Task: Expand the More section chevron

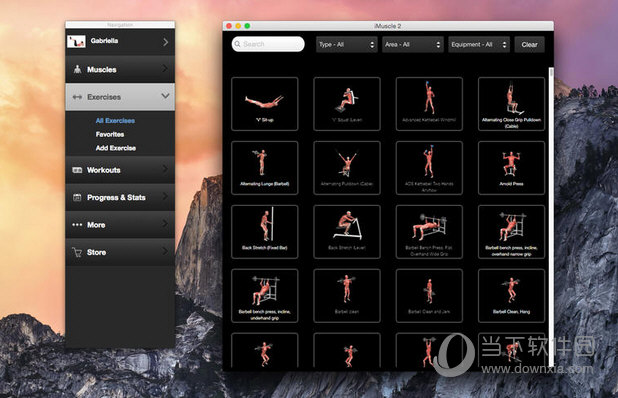Action: (165, 224)
